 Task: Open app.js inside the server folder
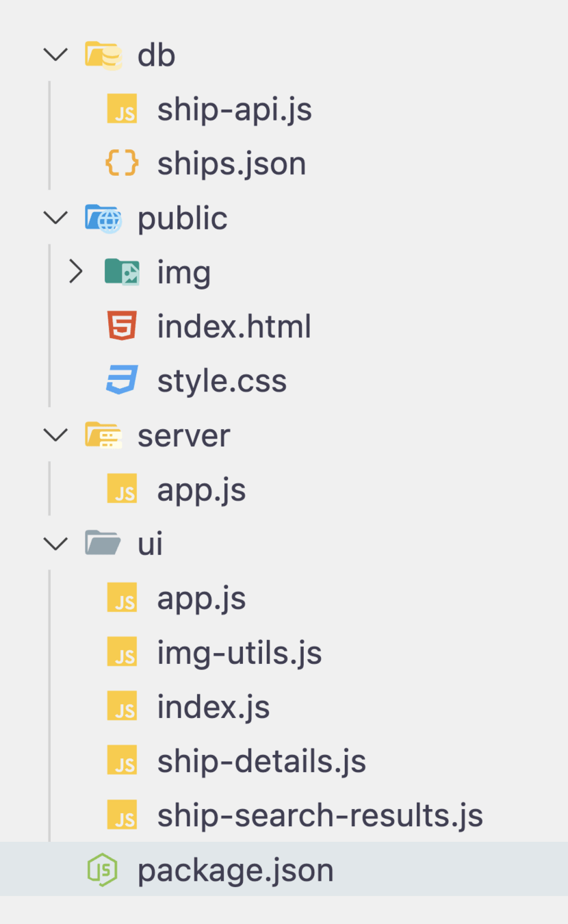201,490
